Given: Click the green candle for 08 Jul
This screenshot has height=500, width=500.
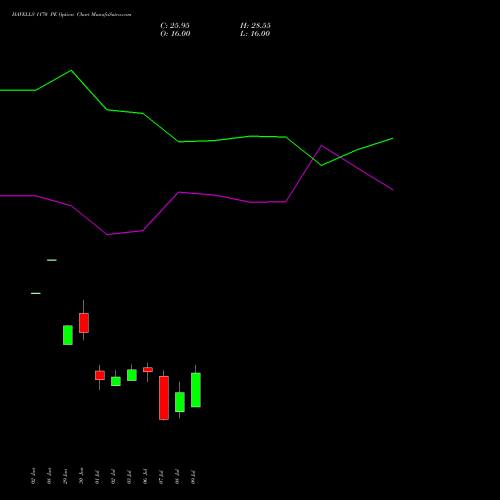Looking at the screenshot, I should 180,402.
